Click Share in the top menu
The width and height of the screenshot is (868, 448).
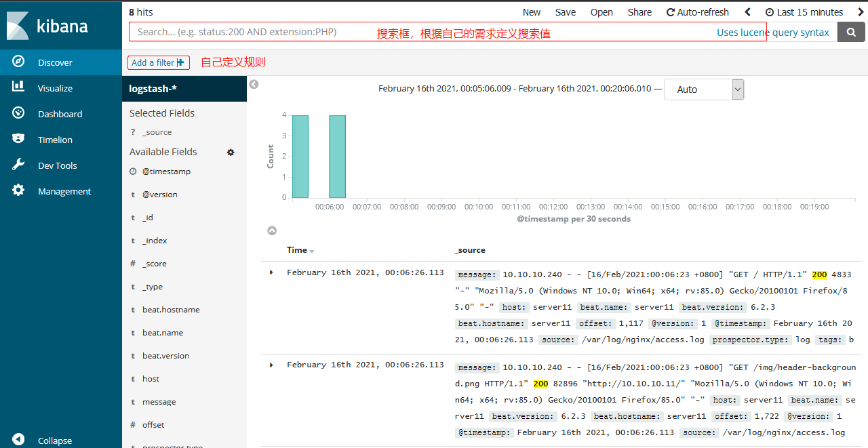click(639, 12)
